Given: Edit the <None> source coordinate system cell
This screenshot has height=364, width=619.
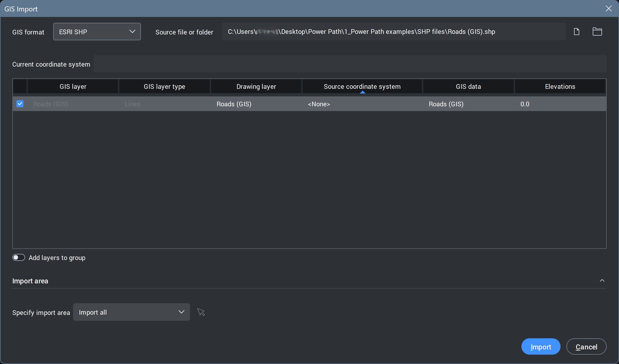Looking at the screenshot, I should pyautogui.click(x=319, y=104).
